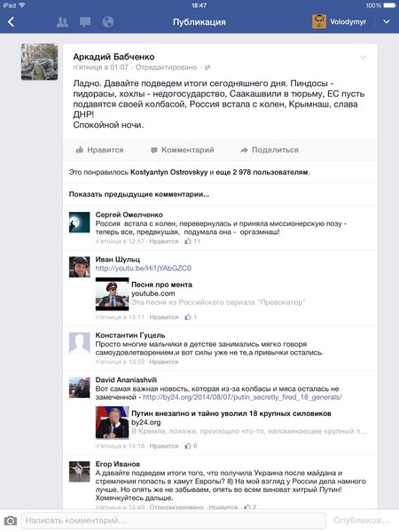Tap the back arrow in header
The image size is (399, 532).
[x=11, y=22]
